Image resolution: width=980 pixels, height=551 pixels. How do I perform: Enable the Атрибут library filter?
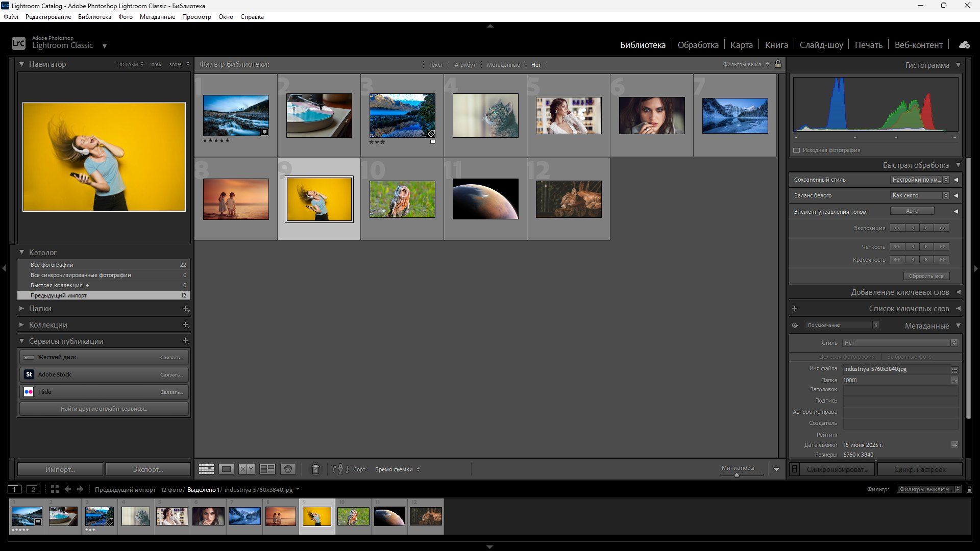tap(465, 65)
